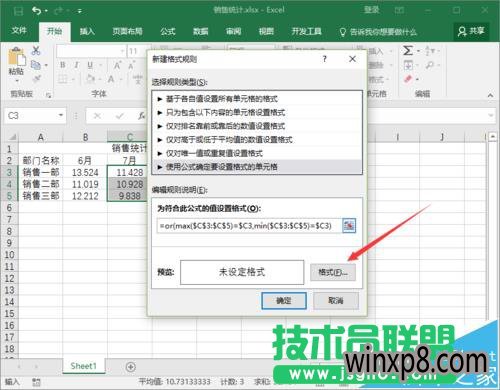Click the font color A swatch
Viewport: 500px width, 390px height.
click(x=111, y=79)
